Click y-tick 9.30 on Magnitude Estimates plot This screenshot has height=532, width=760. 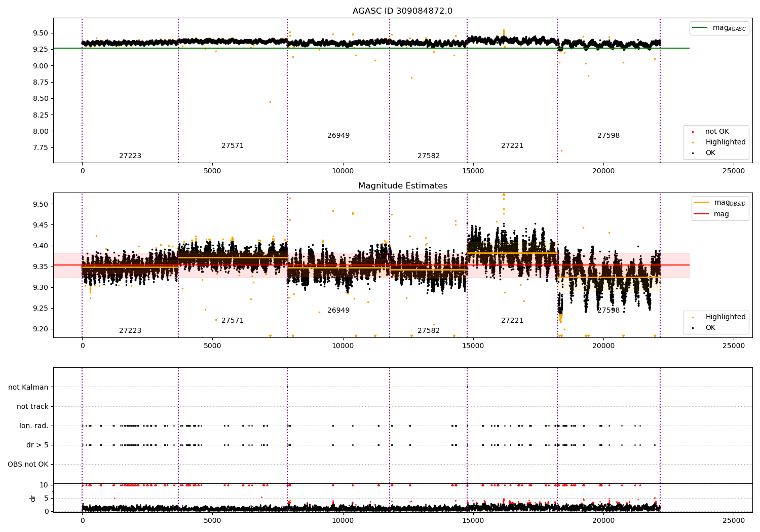[40, 288]
